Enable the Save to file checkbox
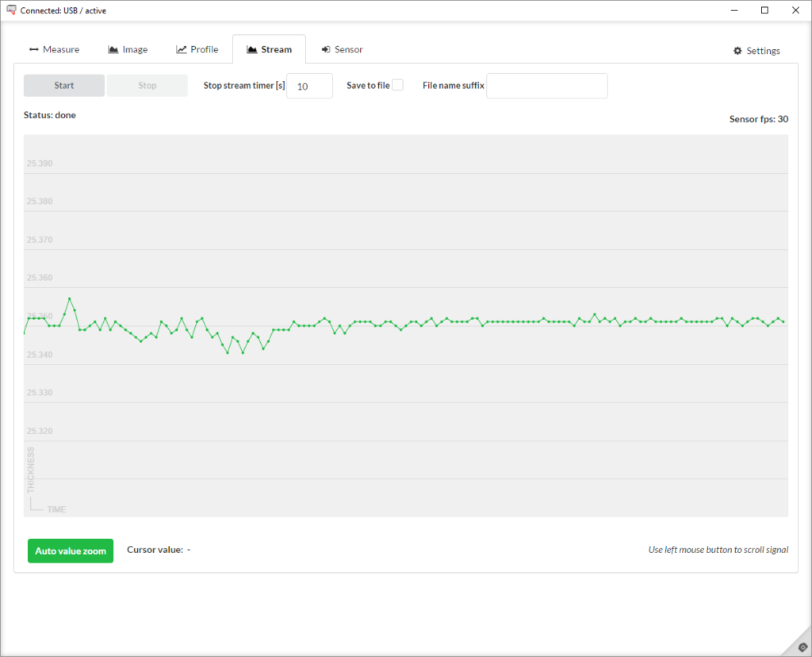Image resolution: width=812 pixels, height=657 pixels. (x=398, y=85)
